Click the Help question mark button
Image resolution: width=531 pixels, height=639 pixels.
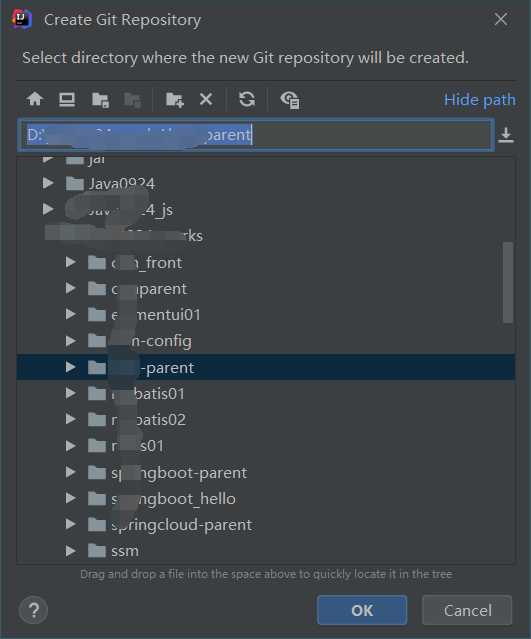(33, 610)
